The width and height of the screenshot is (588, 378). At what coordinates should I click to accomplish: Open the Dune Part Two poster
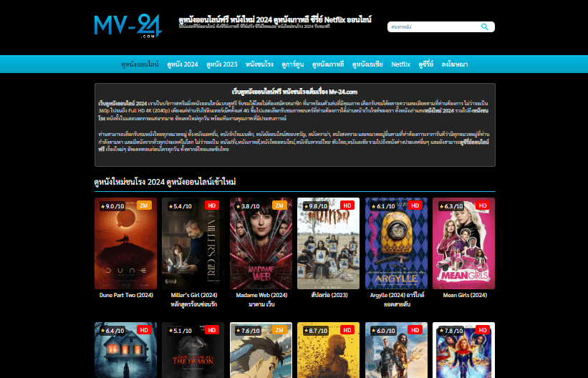coord(125,243)
